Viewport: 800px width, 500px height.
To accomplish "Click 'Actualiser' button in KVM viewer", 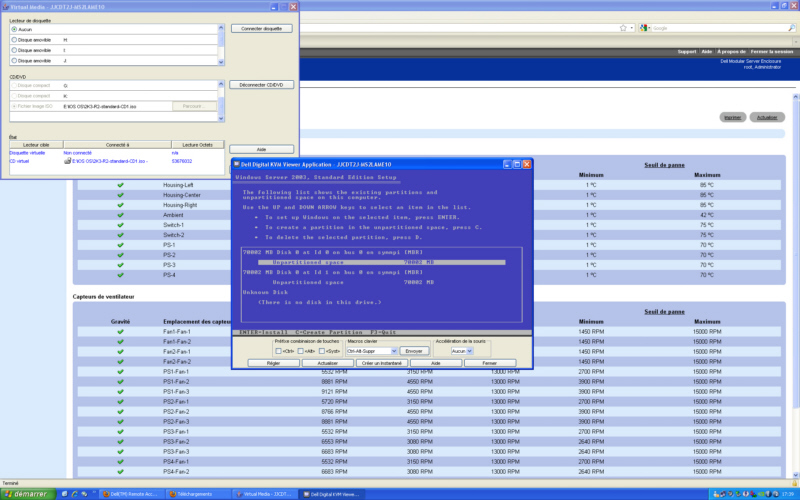I will pos(328,363).
